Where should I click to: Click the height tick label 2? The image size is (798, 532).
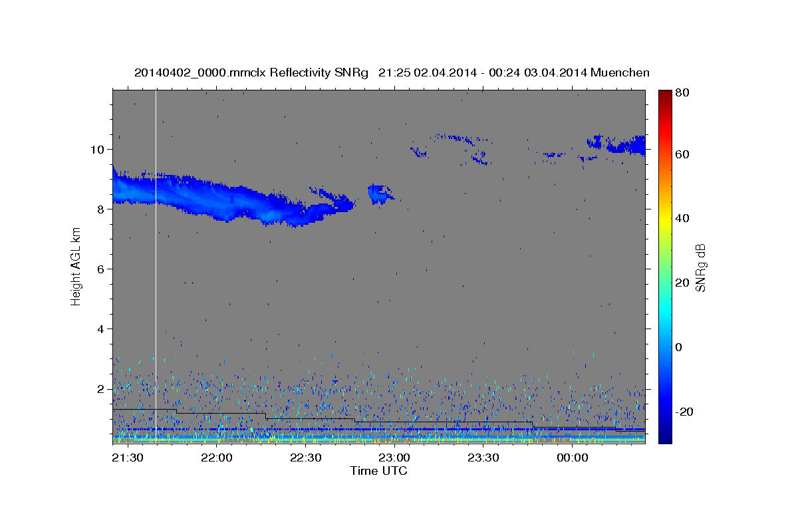[x=102, y=389]
